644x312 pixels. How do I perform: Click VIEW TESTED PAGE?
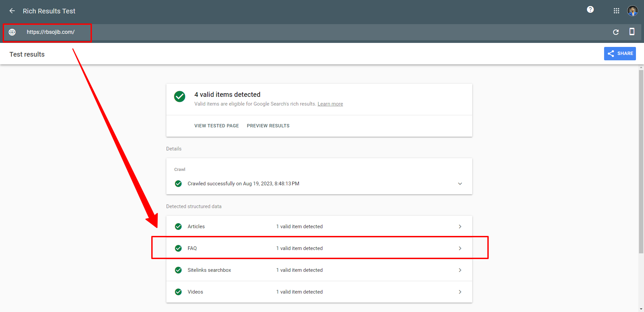tap(216, 126)
